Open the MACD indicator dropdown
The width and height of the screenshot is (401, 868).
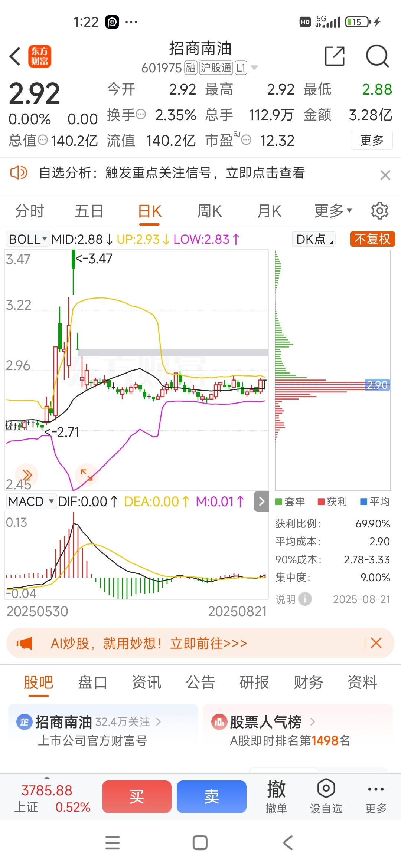tap(31, 502)
